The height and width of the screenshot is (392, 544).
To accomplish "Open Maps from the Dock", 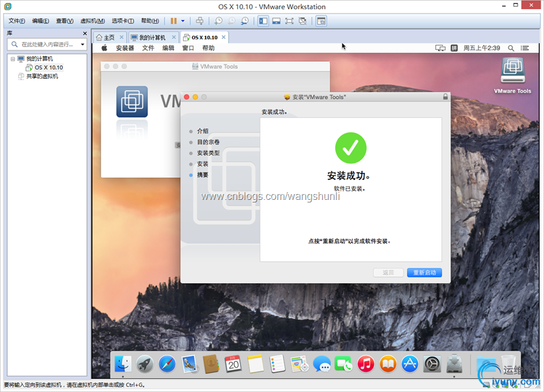I will (x=300, y=364).
